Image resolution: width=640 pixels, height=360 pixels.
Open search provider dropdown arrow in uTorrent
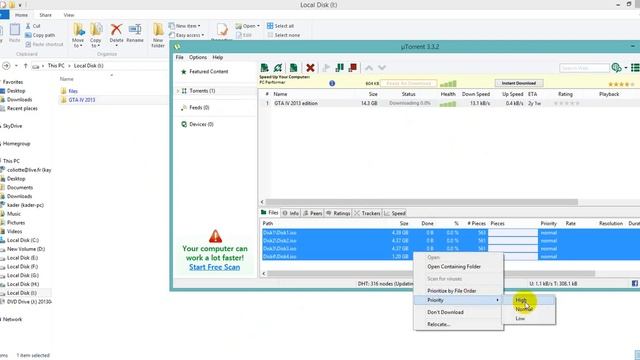(x=626, y=68)
